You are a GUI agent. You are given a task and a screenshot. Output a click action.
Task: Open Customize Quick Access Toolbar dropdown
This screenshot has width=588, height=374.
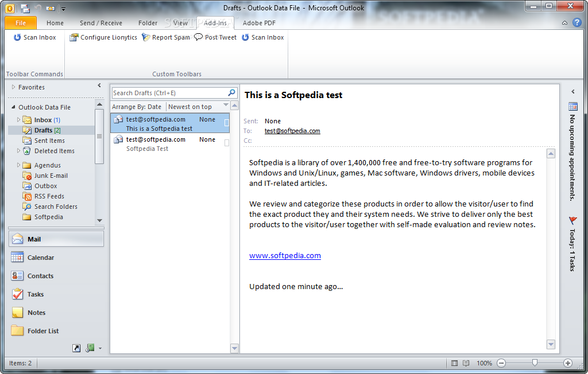tap(63, 8)
